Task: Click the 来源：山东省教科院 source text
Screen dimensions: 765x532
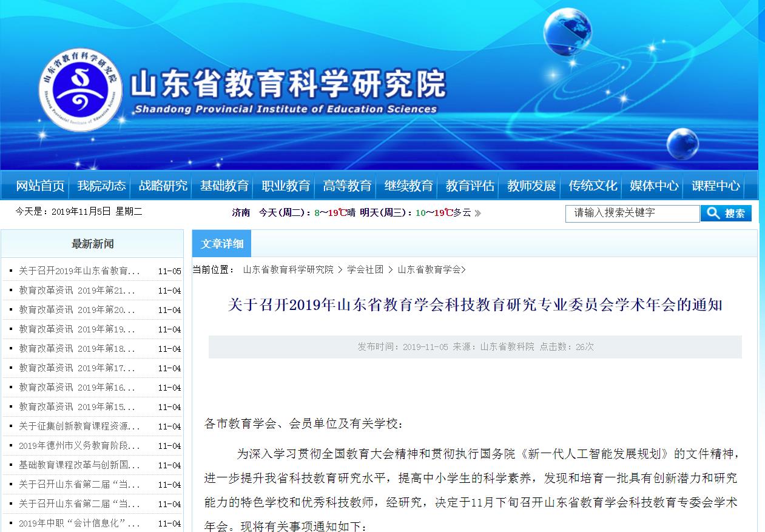Action: pyautogui.click(x=494, y=347)
